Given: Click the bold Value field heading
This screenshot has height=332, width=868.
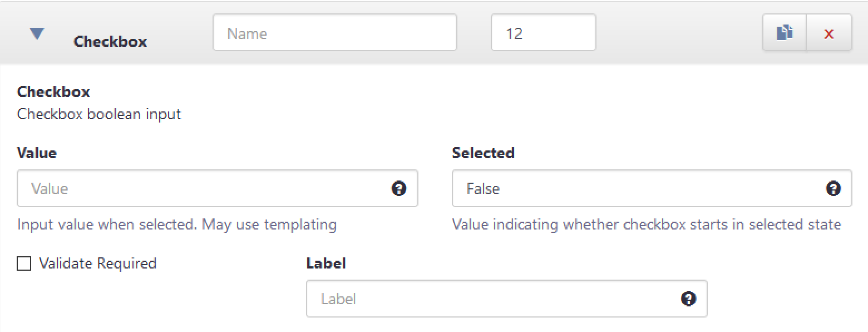Looking at the screenshot, I should 37,153.
